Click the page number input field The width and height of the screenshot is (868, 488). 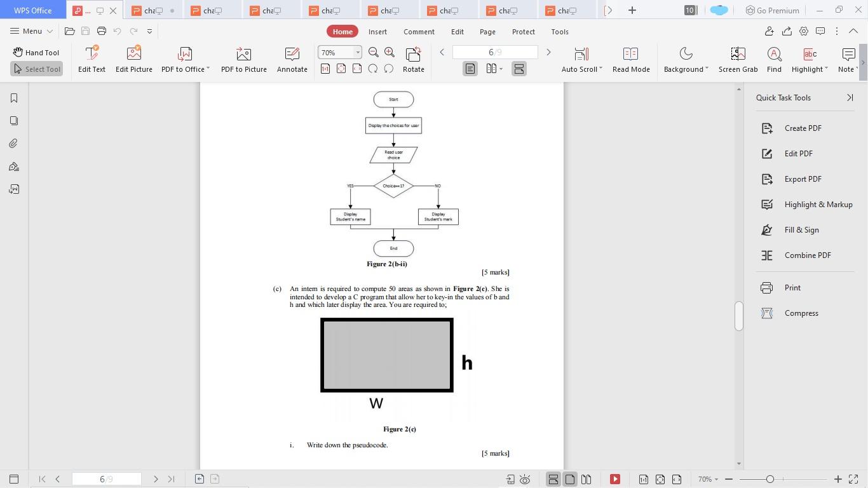click(495, 52)
